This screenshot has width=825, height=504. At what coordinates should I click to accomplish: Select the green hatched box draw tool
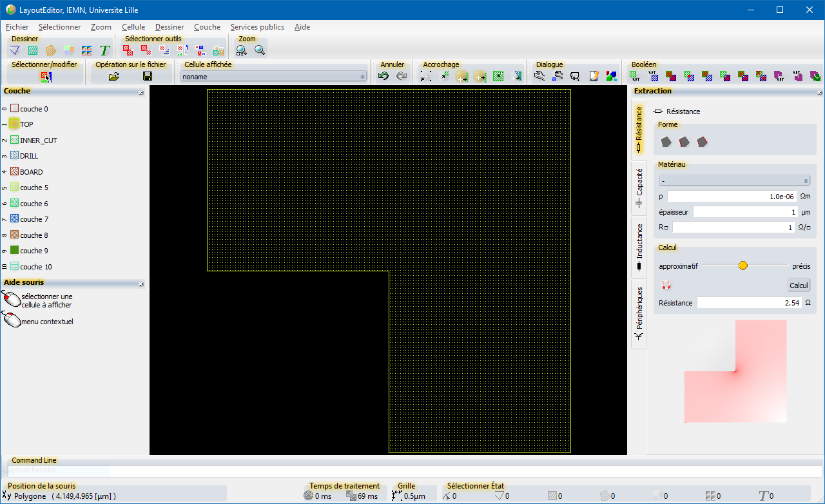[x=33, y=50]
